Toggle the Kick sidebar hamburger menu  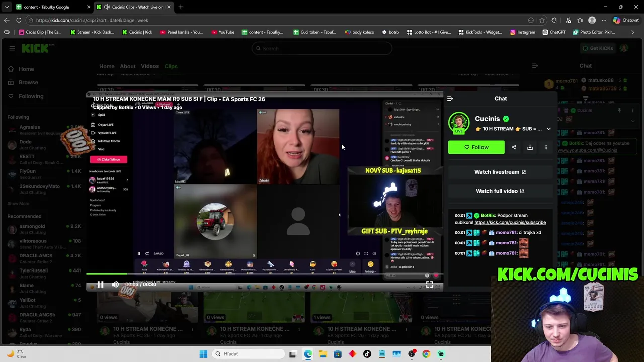(12, 48)
